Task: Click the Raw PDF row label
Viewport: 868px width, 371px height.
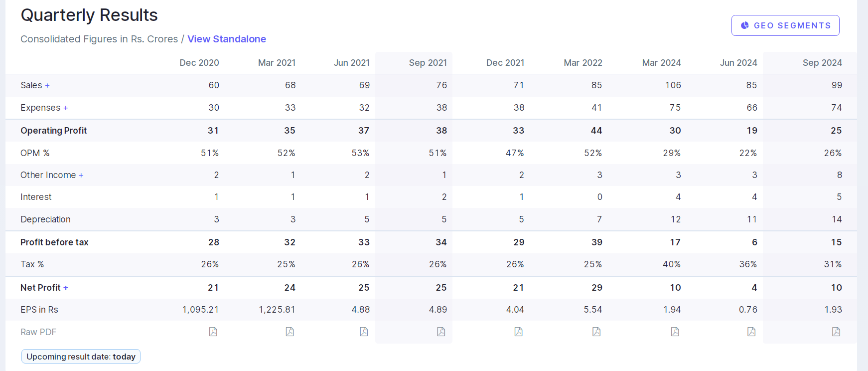Action: point(38,332)
